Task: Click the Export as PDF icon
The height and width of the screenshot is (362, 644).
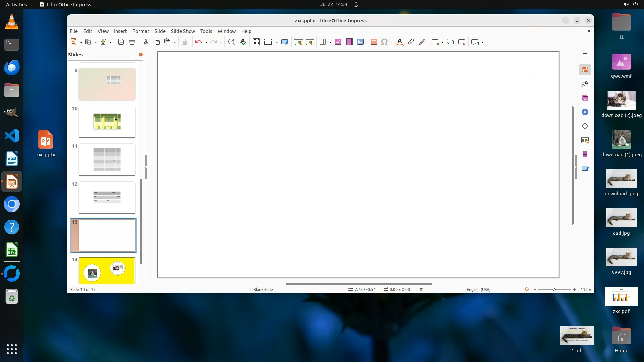Action: point(121,42)
